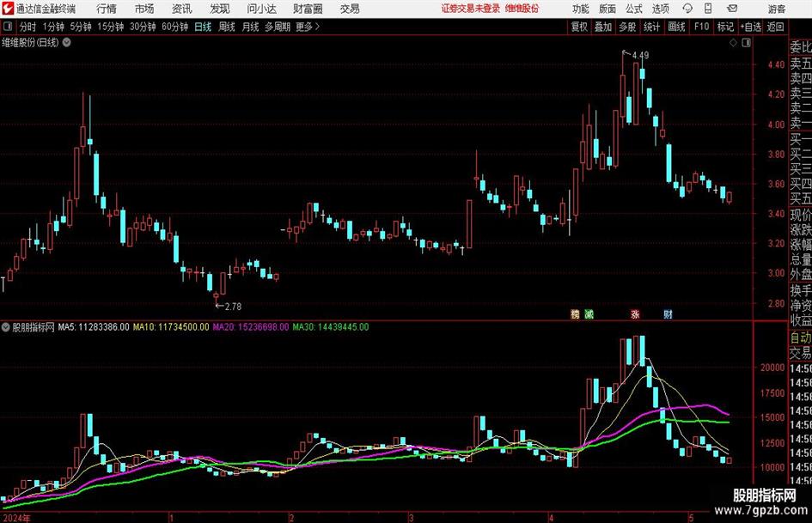Open the 市场 menu

pos(144,9)
